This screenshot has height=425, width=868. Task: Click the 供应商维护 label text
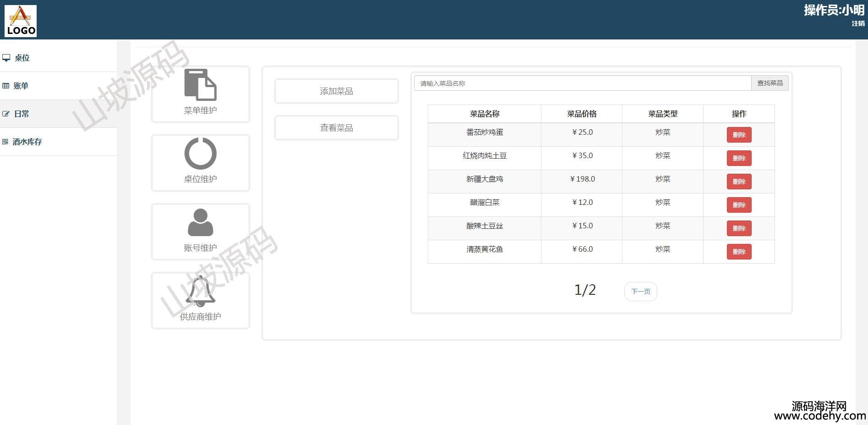pyautogui.click(x=200, y=317)
